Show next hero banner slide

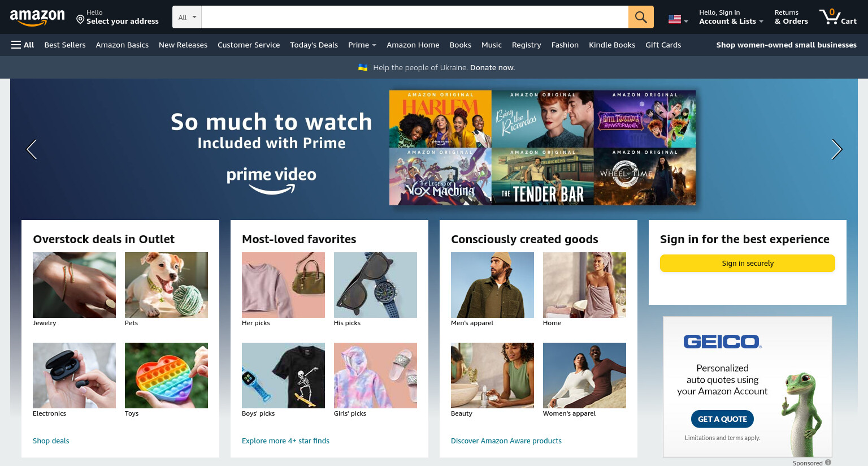point(836,149)
